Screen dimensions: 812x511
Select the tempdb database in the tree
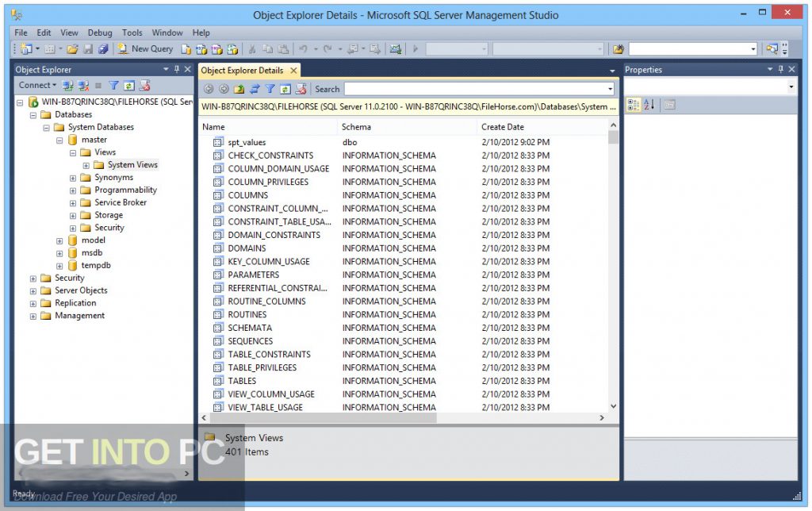tap(96, 265)
